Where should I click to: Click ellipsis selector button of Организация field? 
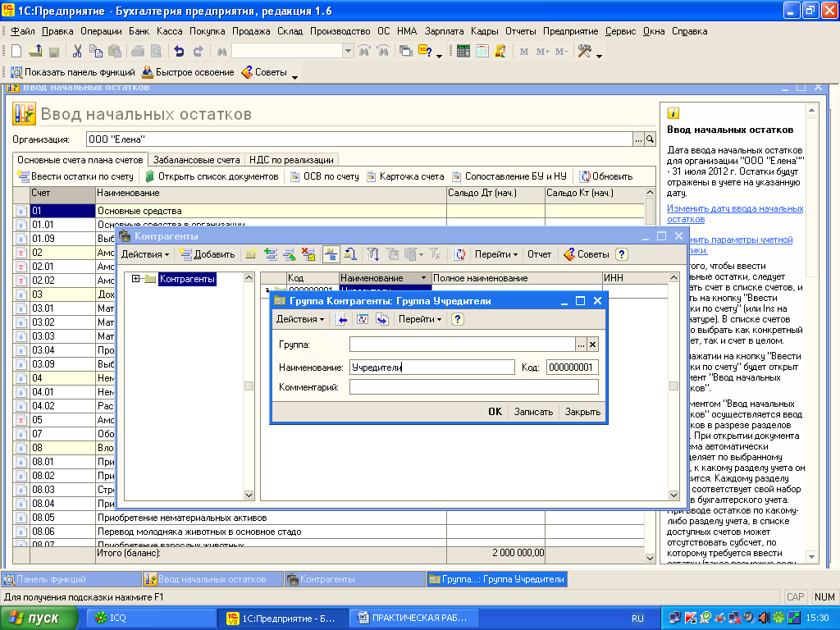(x=638, y=139)
